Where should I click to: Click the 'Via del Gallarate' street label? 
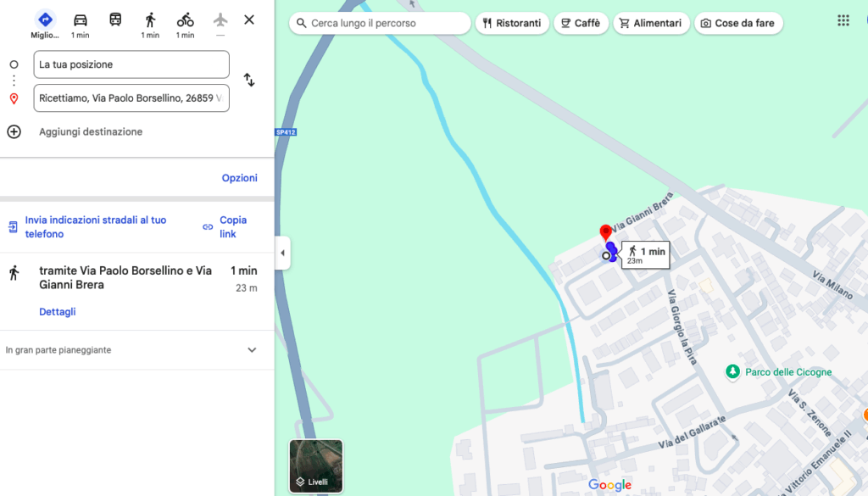[x=692, y=432]
